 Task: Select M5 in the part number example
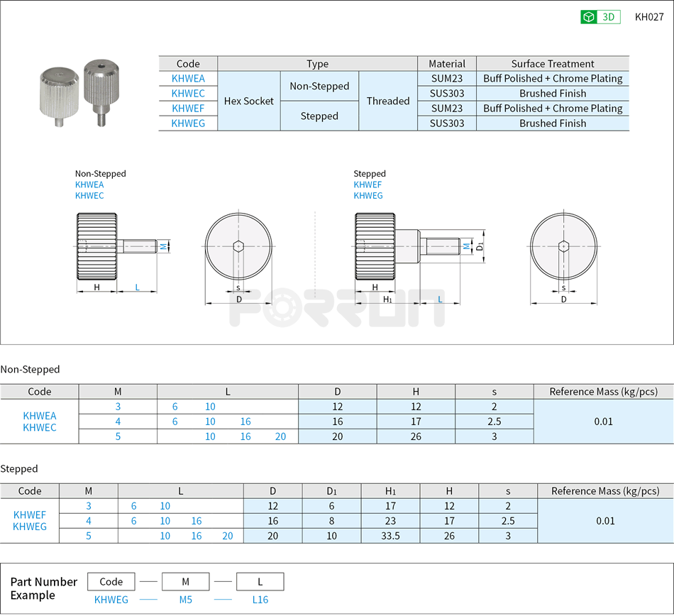185,600
